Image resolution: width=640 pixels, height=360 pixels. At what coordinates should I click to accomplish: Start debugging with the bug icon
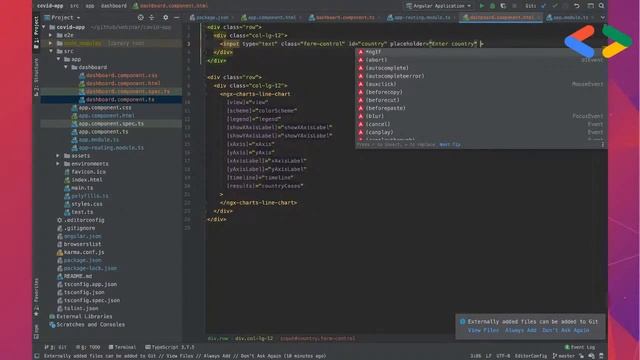coord(492,6)
